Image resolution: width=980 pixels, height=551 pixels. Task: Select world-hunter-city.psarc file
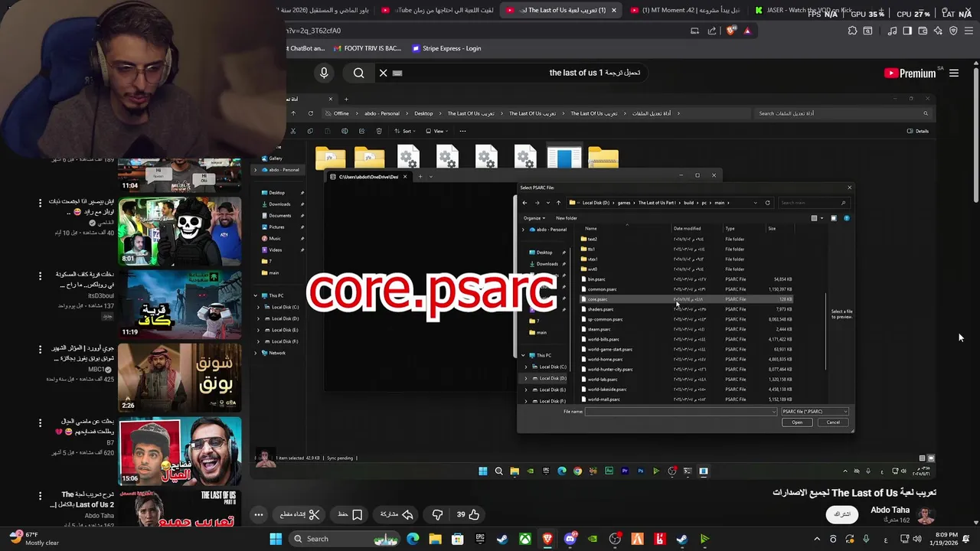(609, 370)
